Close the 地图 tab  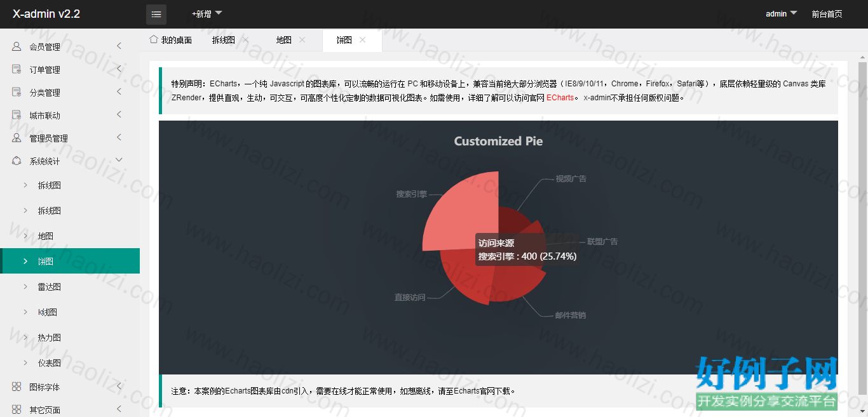[302, 39]
